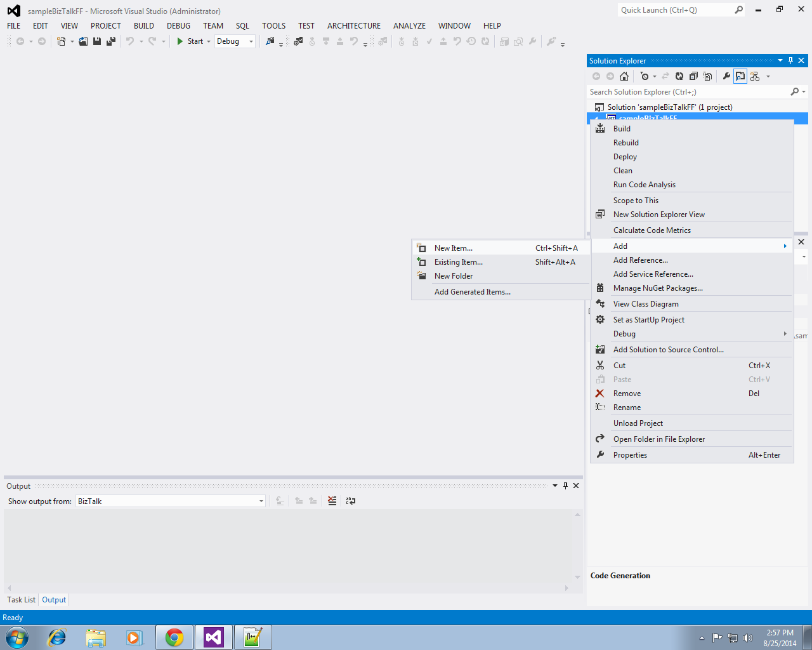
Task: Launch Google Chrome from the taskbar
Action: click(x=174, y=637)
